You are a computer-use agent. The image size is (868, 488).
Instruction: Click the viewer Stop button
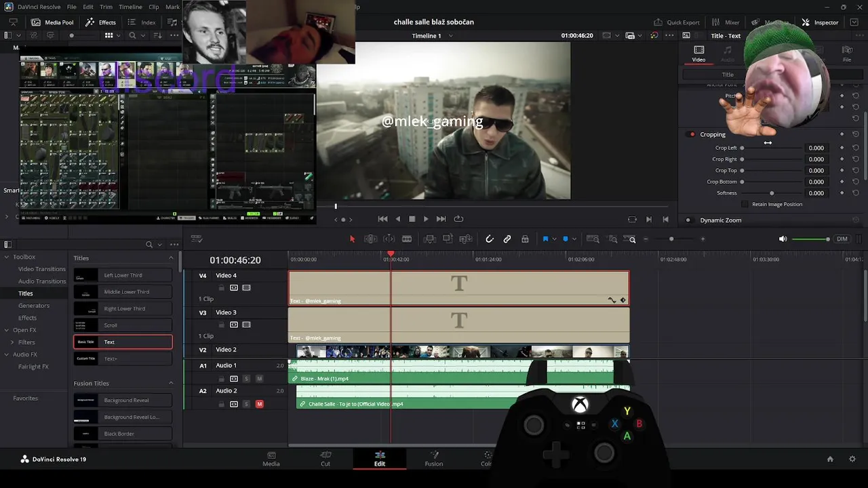(x=412, y=219)
